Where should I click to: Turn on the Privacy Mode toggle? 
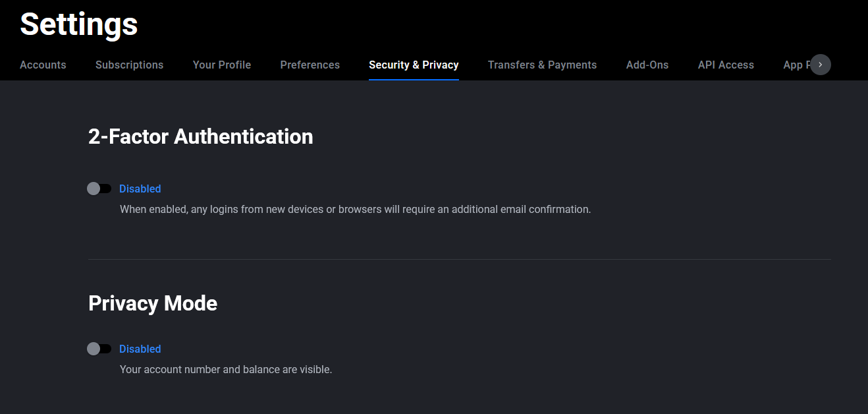[99, 349]
